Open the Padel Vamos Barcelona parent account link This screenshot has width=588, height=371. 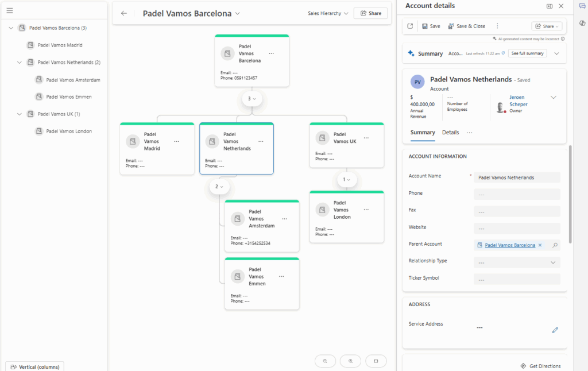(510, 245)
